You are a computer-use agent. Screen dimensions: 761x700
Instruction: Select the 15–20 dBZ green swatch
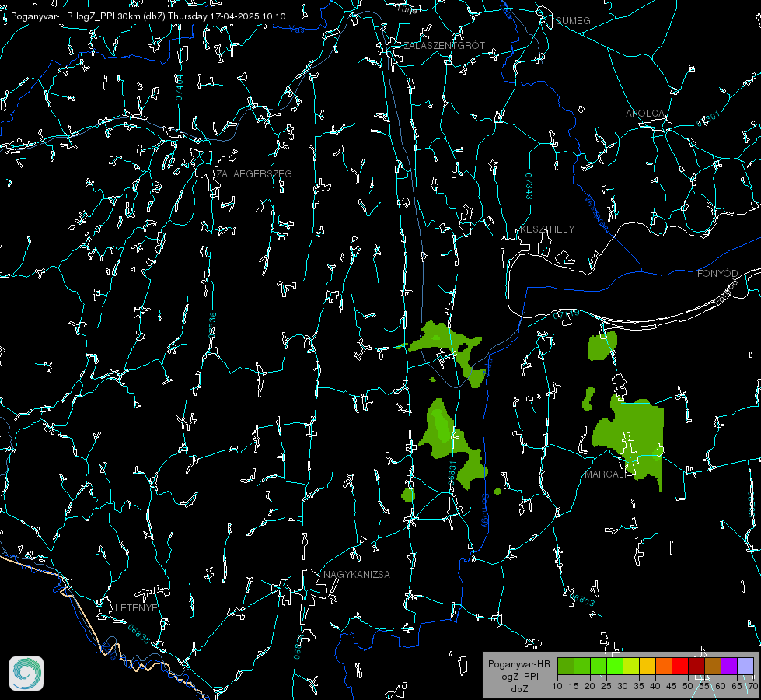click(582, 666)
